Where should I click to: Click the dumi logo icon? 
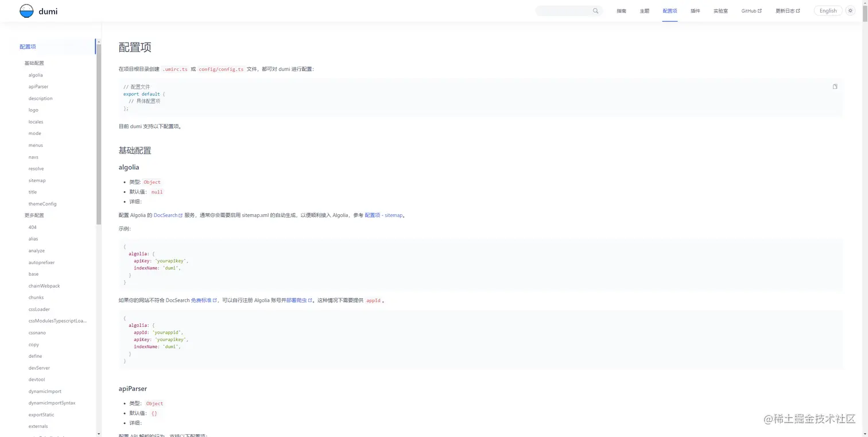click(x=26, y=11)
